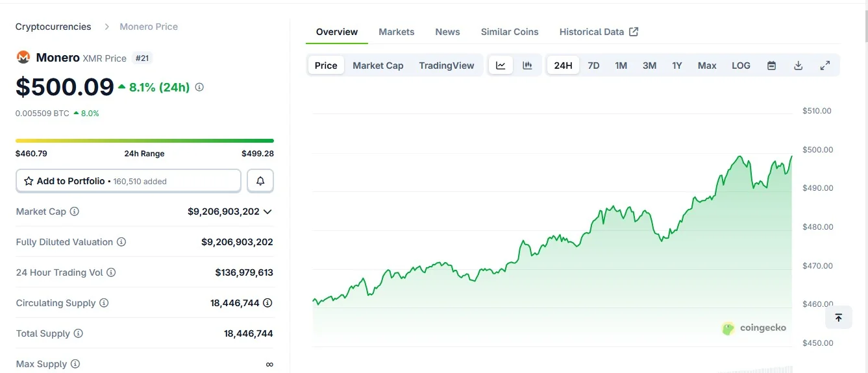868x373 pixels.
Task: Switch to candlestick chart view icon
Action: pyautogui.click(x=527, y=66)
